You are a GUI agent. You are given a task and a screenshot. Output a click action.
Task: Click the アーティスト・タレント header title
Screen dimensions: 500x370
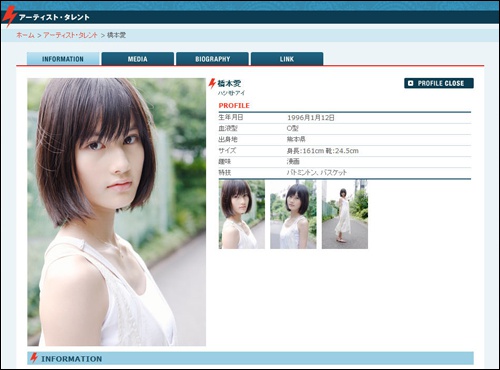(x=54, y=17)
